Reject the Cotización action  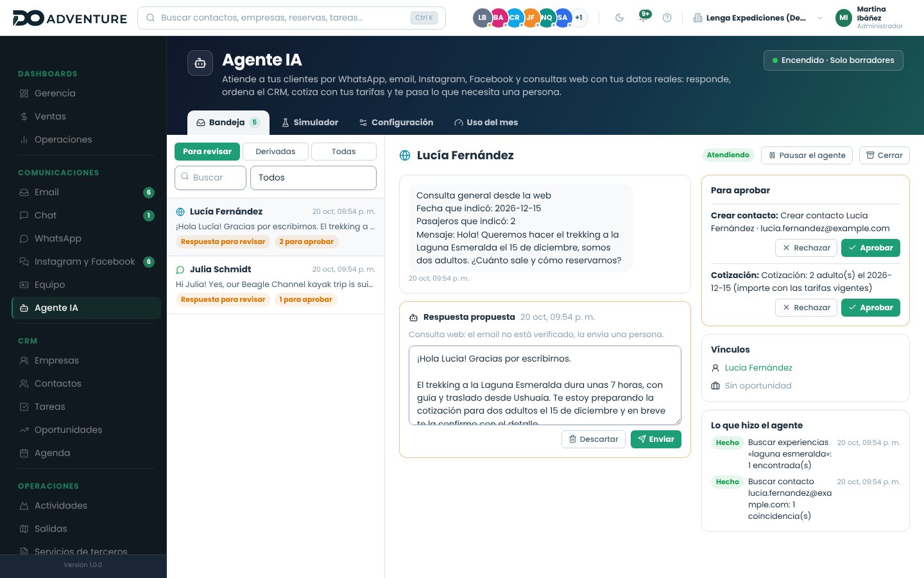[806, 308]
